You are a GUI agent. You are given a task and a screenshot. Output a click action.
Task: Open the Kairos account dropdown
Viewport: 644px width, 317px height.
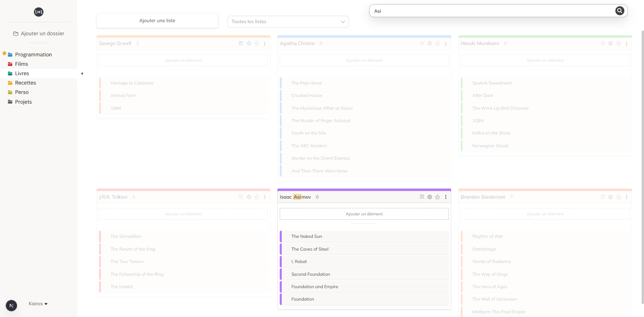pos(38,304)
